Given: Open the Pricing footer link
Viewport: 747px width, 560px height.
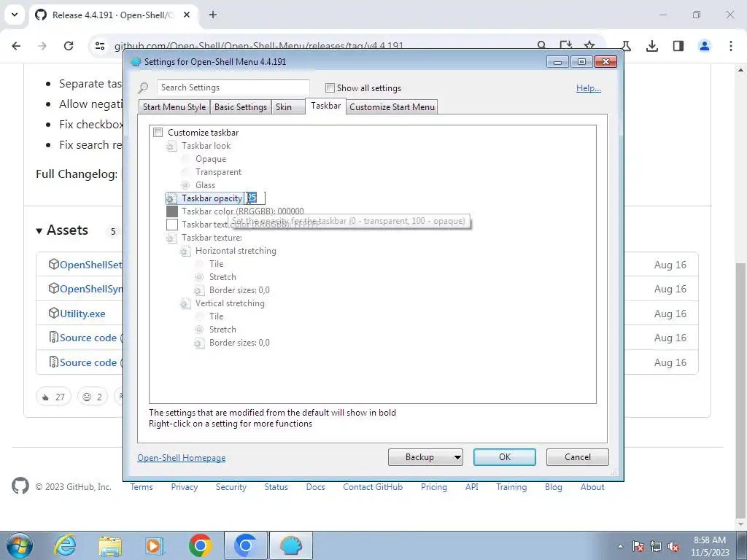Looking at the screenshot, I should [433, 487].
